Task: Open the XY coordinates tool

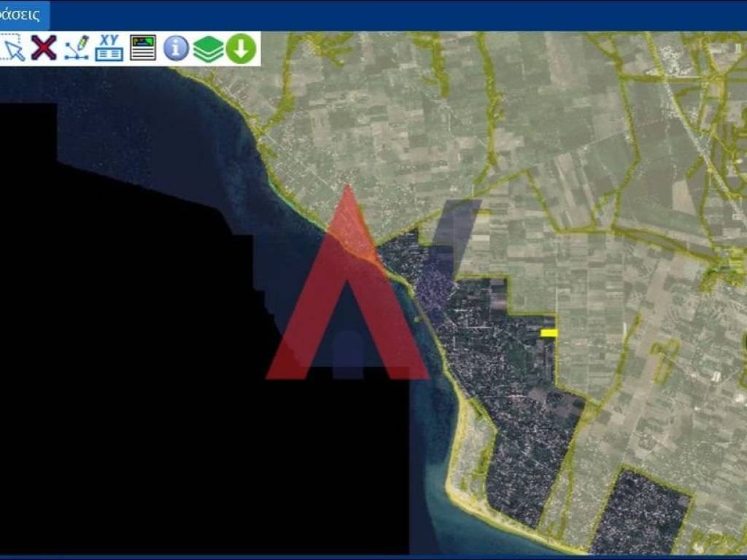Action: point(109,48)
